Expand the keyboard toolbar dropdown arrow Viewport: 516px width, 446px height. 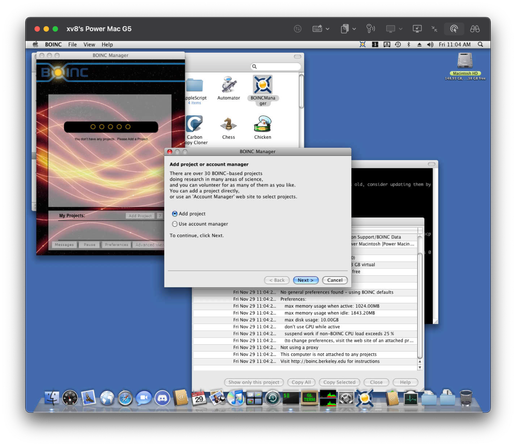tap(328, 29)
